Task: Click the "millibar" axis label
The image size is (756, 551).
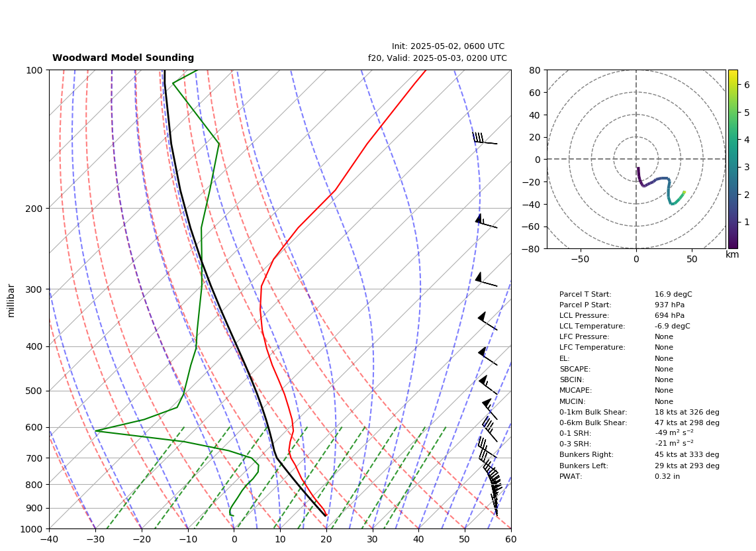Action: click(x=11, y=301)
